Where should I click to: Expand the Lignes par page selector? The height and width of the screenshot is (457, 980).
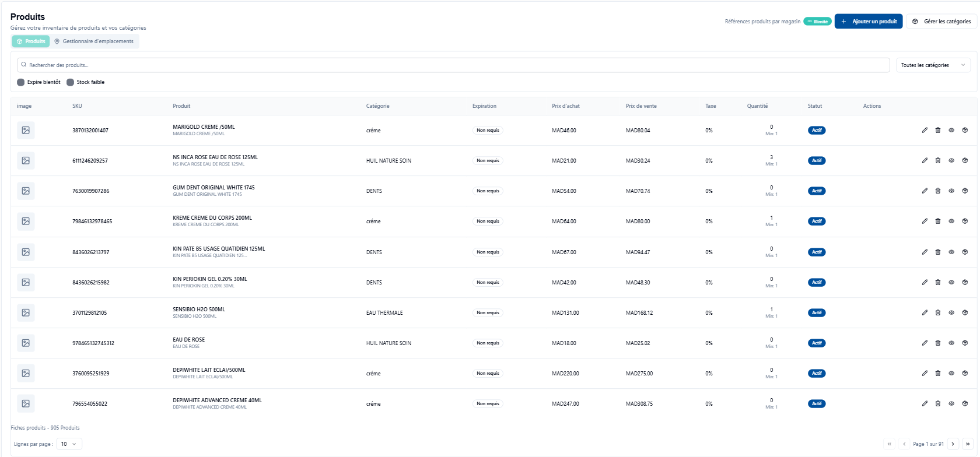pyautogui.click(x=69, y=444)
